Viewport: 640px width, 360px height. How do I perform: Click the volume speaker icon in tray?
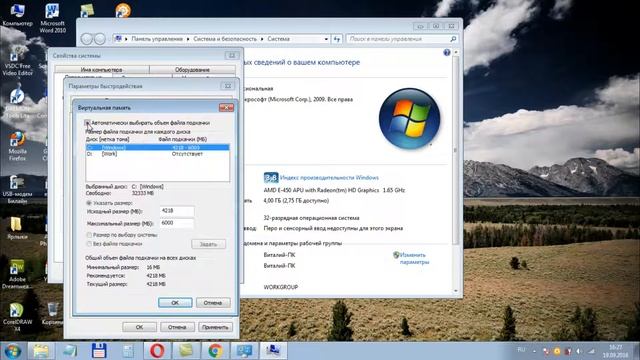(x=579, y=351)
